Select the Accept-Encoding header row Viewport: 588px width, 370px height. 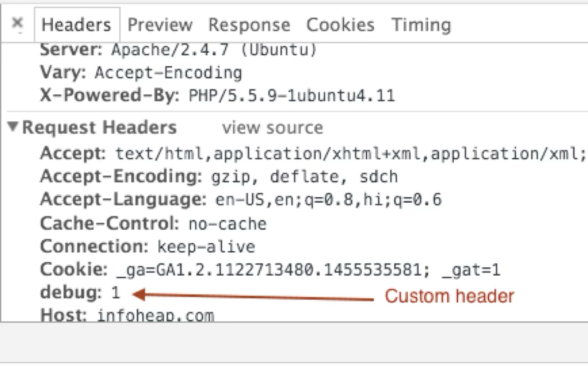pos(219,176)
